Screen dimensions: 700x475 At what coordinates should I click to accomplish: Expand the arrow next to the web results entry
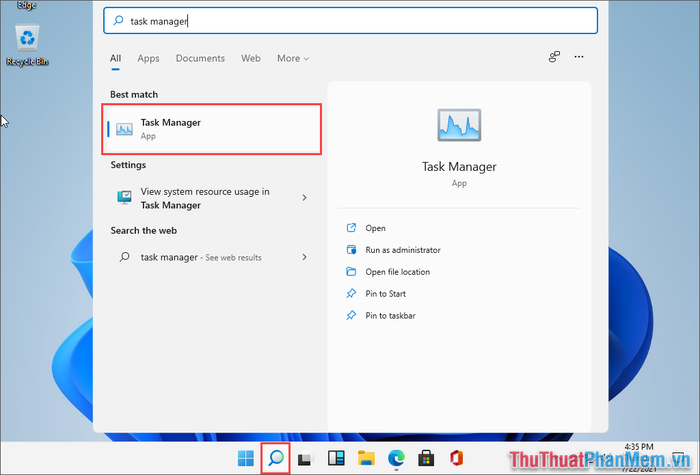[304, 257]
